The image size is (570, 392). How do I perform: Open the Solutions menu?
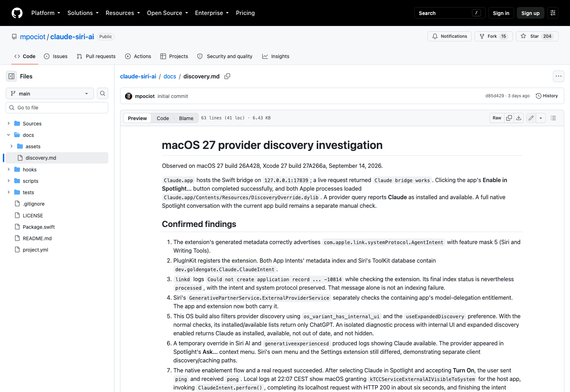point(83,13)
